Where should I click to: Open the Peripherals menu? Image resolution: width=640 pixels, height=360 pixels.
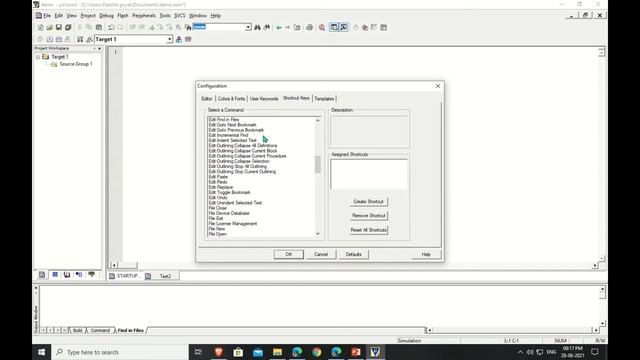click(144, 16)
